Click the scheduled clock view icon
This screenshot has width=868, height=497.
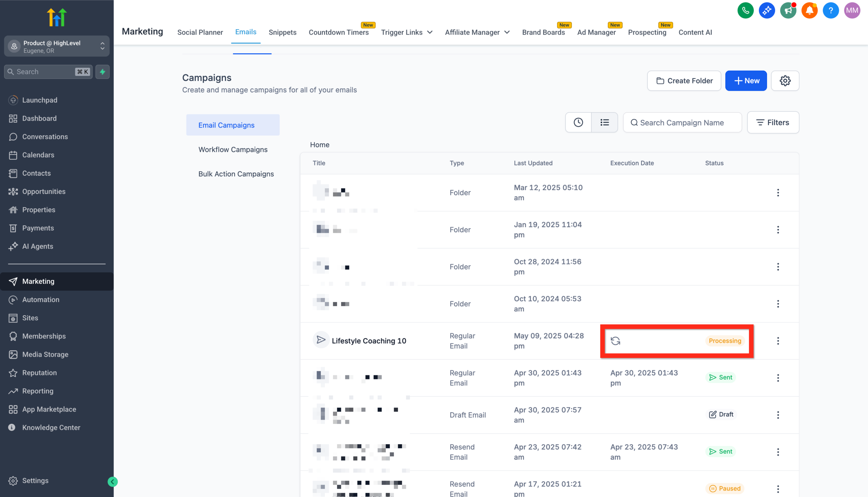point(578,122)
